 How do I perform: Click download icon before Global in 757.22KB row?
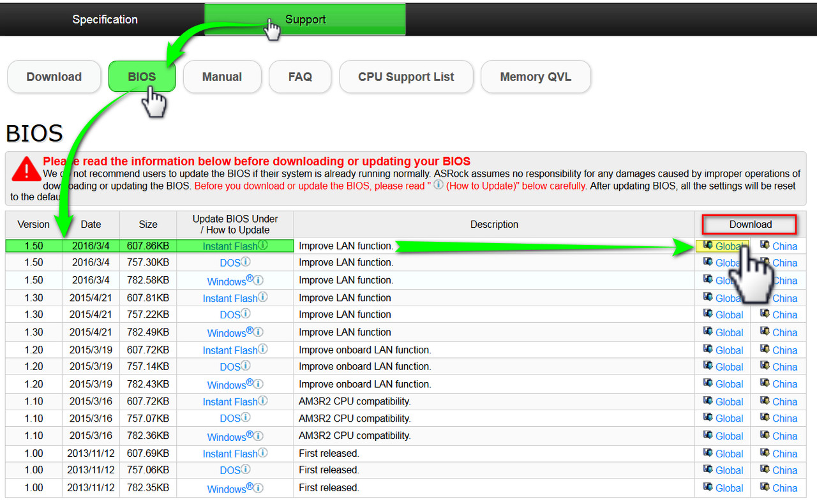pos(708,314)
